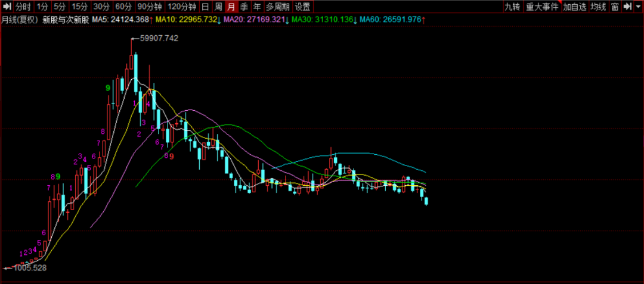Choose the 季 quarterly period
The image size is (644, 284).
coord(244,7)
